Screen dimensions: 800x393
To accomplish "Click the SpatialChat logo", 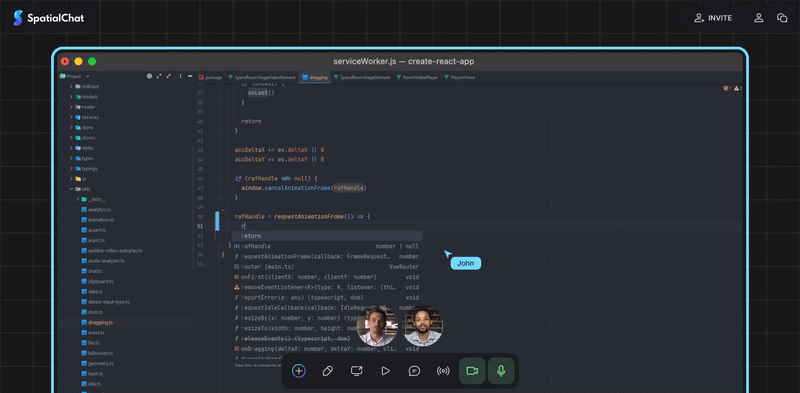I will (x=48, y=18).
